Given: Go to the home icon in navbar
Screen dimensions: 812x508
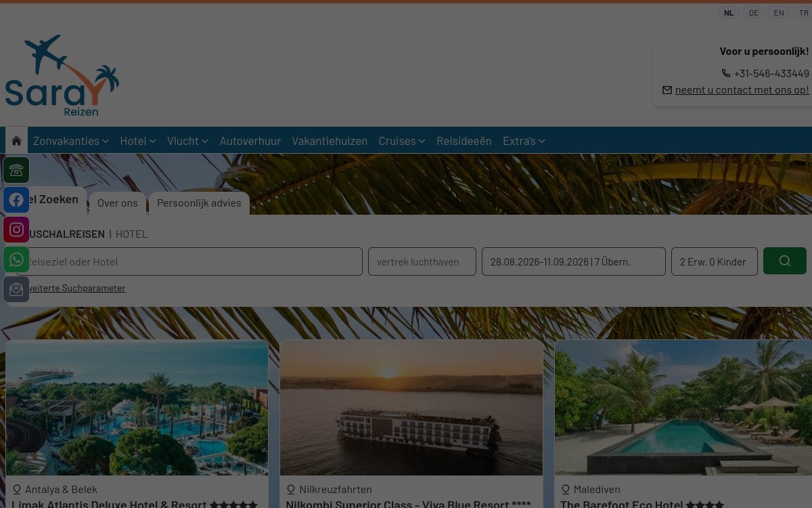Looking at the screenshot, I should pos(16,140).
